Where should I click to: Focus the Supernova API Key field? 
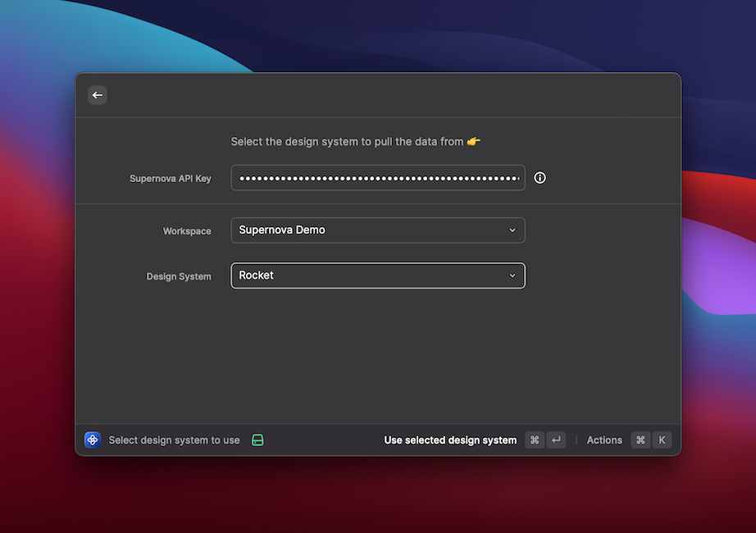[378, 178]
